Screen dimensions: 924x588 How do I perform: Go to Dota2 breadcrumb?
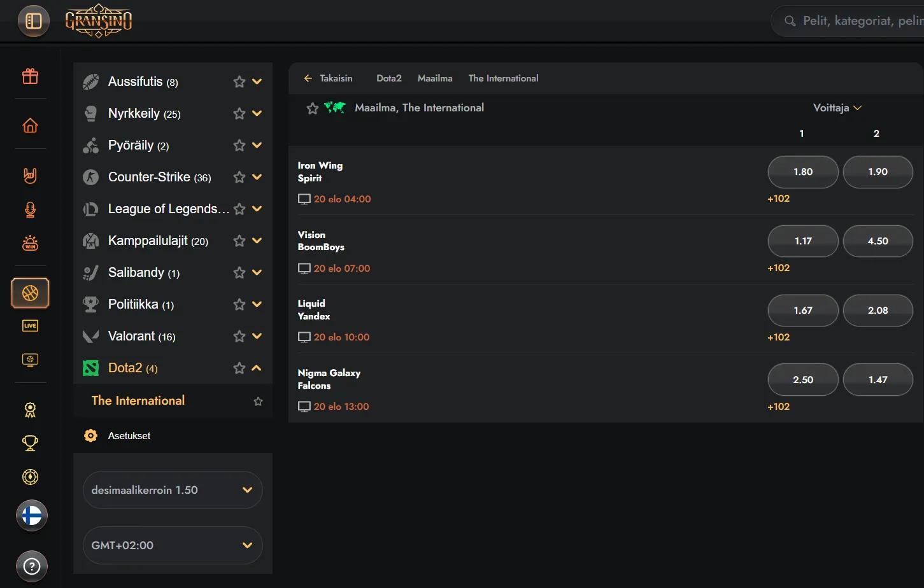click(389, 78)
